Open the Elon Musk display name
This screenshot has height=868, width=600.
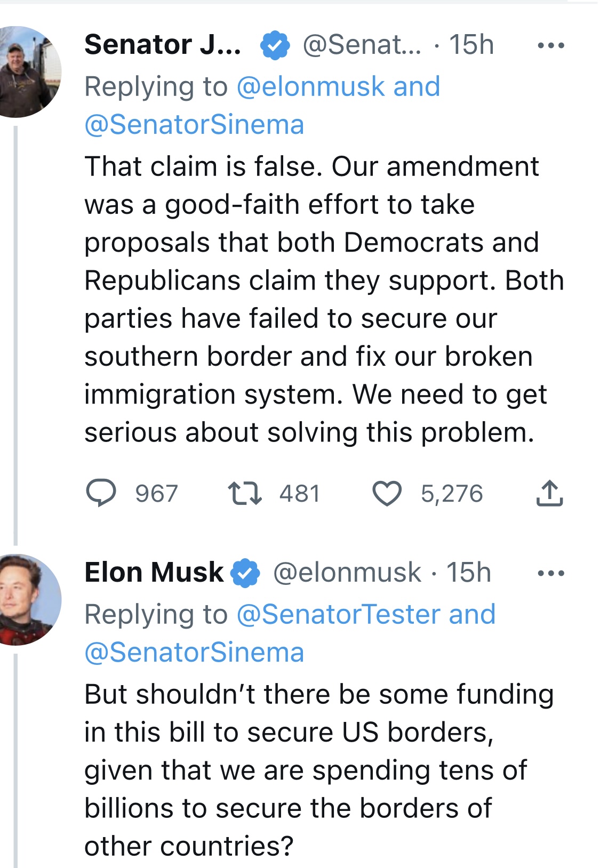click(x=154, y=573)
